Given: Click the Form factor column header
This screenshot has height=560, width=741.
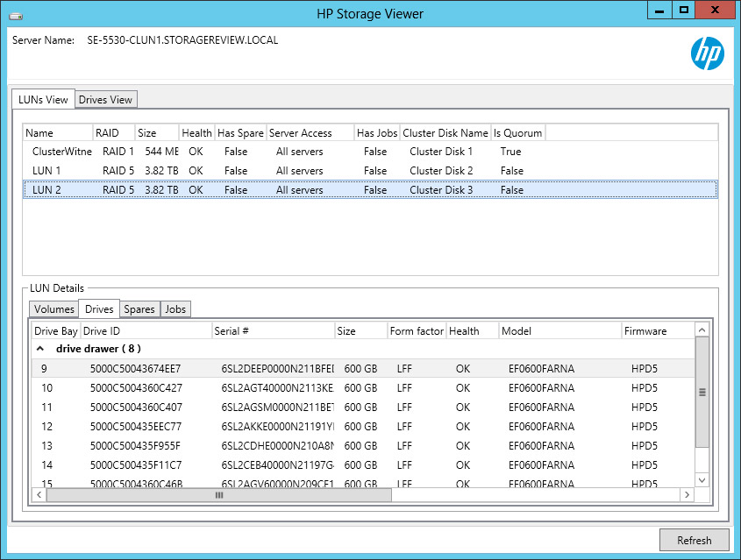Looking at the screenshot, I should [x=417, y=331].
